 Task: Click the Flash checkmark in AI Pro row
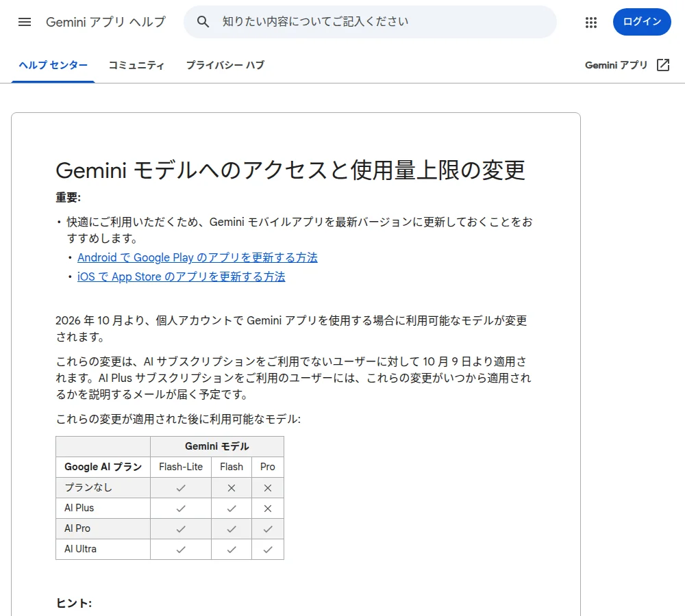232,529
